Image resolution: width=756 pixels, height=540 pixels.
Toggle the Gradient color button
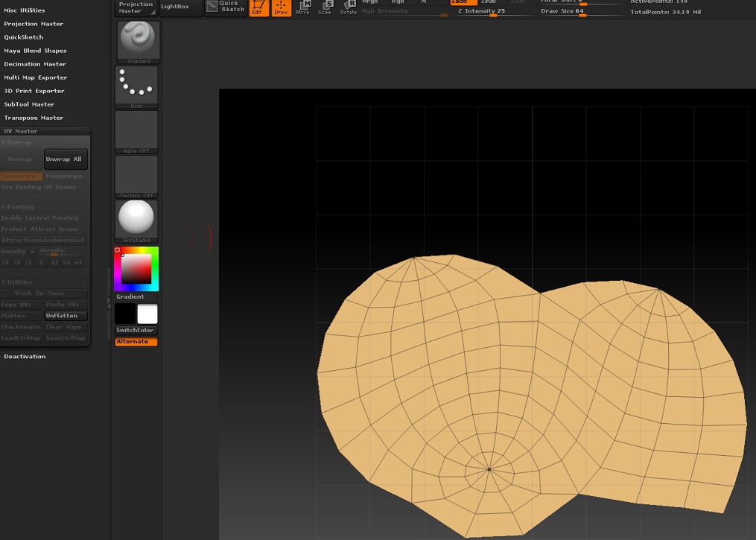tap(136, 297)
